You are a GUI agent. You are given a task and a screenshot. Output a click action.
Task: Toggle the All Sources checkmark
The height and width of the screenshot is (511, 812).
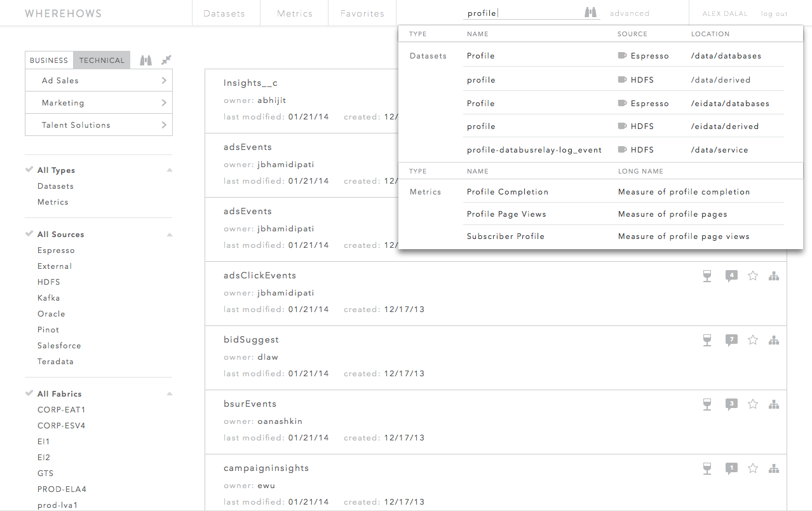coord(29,234)
